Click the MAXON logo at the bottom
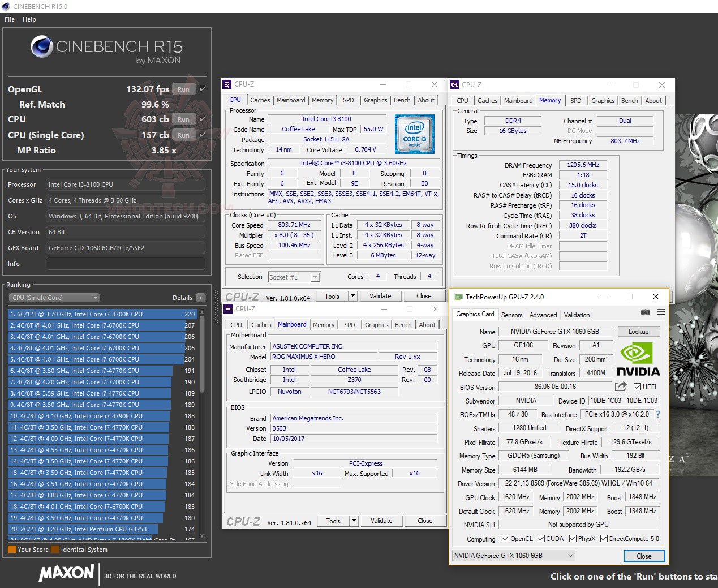718x588 pixels. click(x=66, y=573)
